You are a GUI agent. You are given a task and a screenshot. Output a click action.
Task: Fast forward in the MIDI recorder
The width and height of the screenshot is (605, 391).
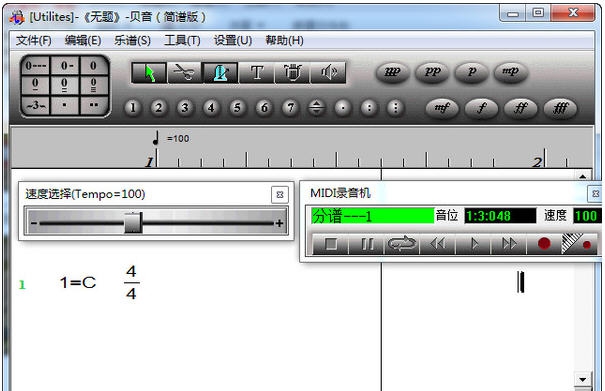click(x=509, y=244)
